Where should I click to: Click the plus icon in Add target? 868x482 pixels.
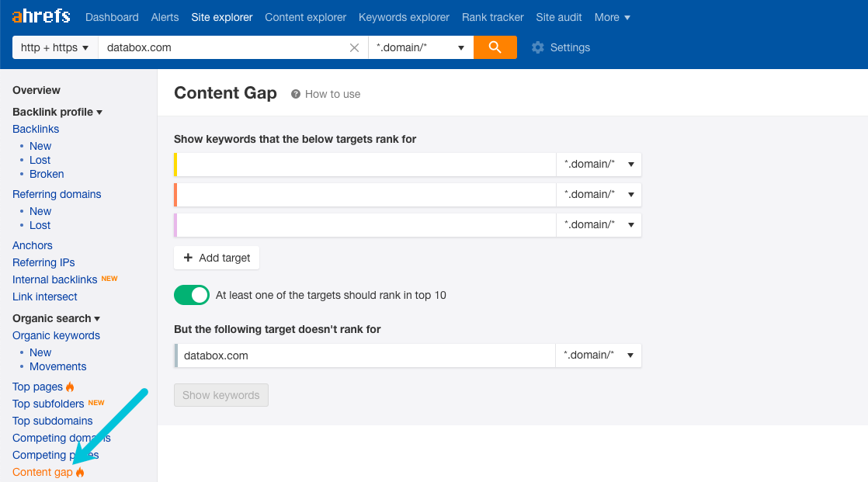pos(188,258)
